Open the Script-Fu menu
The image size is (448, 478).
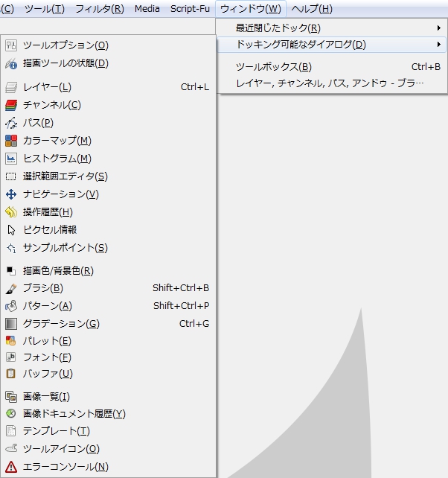[x=191, y=9]
